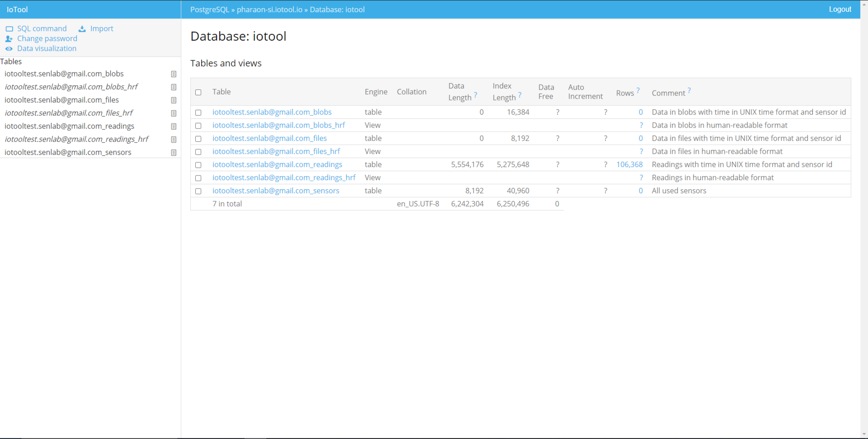Click the PostgreSQL breadcrumb link
Screen dimensions: 868x439
[210, 10]
